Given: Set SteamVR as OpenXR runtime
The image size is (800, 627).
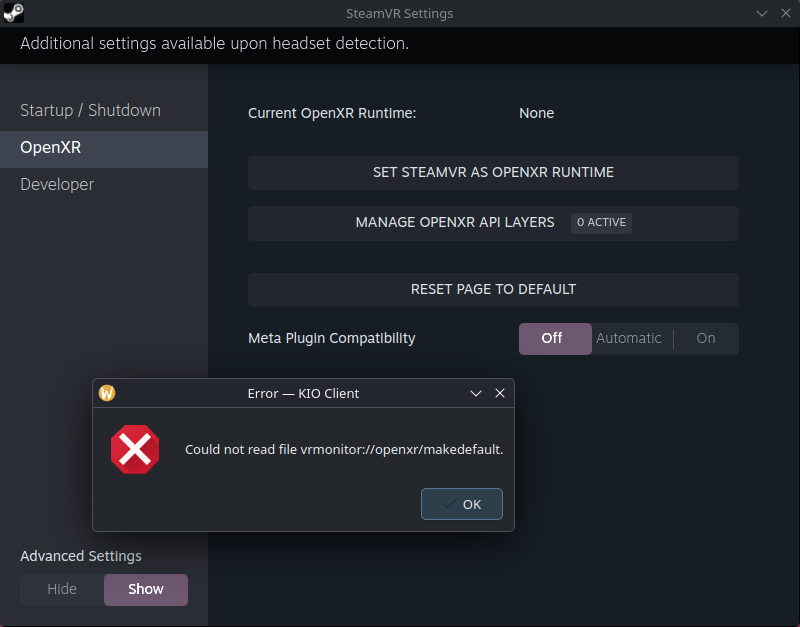Looking at the screenshot, I should (493, 173).
